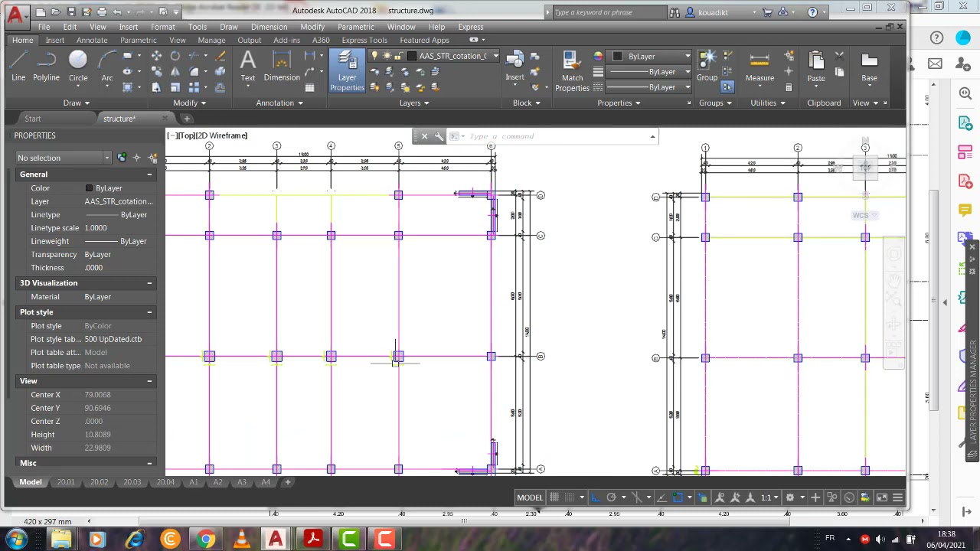Screen dimensions: 980x551
Task: Choose the Mirror tool in Modify panel
Action: click(175, 71)
